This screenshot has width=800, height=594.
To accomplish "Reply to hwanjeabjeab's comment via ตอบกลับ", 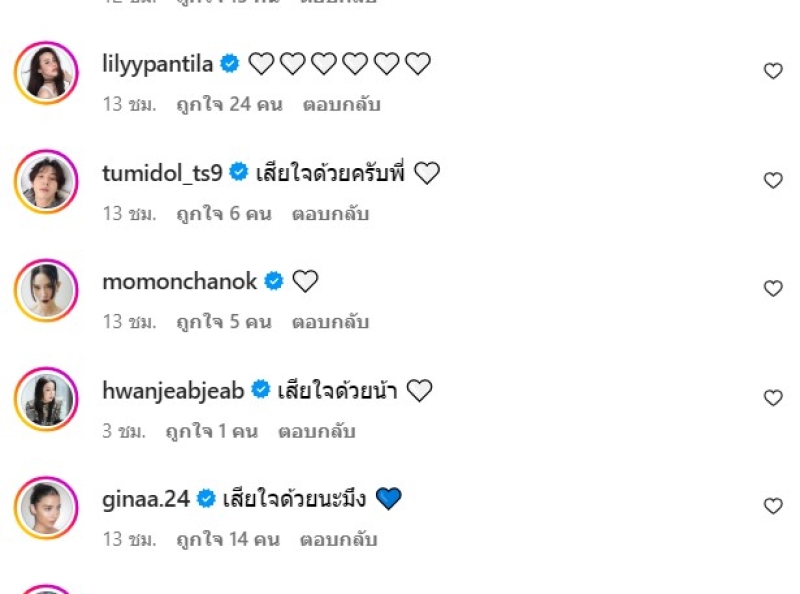I will (x=317, y=431).
